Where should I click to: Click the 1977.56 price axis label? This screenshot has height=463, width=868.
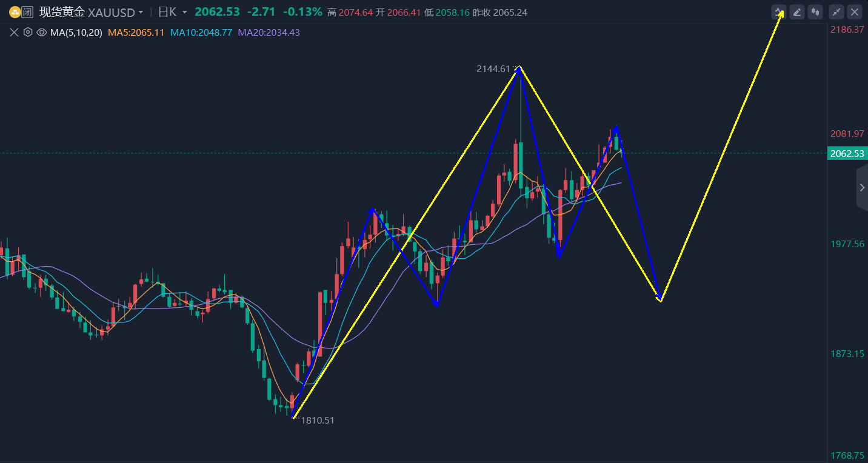[x=847, y=244]
